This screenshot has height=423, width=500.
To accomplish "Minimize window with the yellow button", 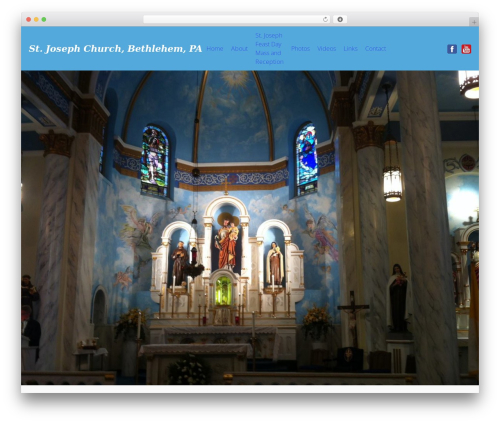I will tap(36, 19).
